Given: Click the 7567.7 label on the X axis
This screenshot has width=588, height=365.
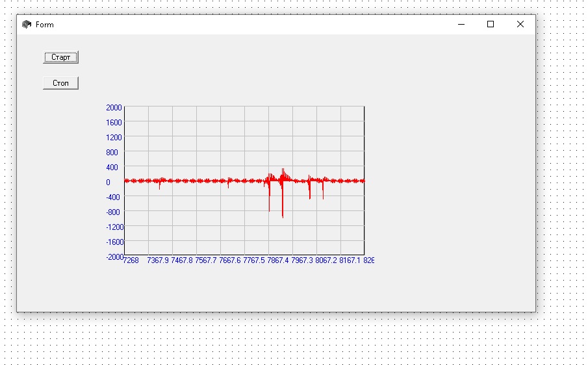Looking at the screenshot, I should pyautogui.click(x=207, y=260).
